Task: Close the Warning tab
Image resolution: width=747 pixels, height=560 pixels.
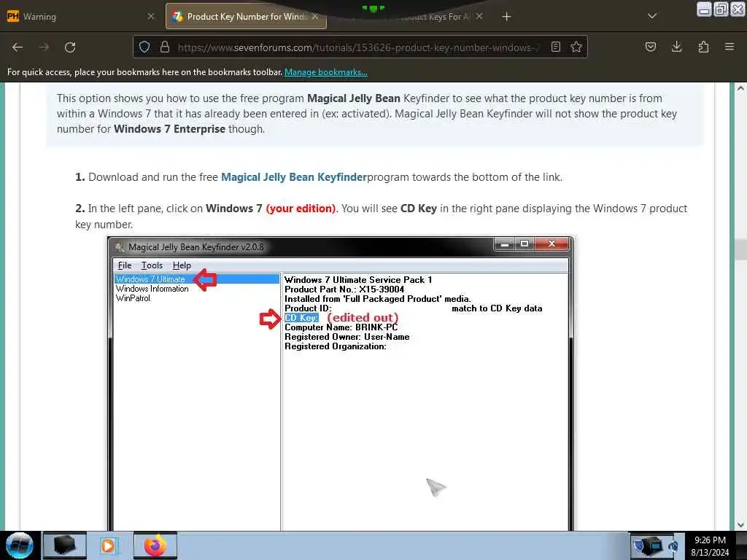Action: pyautogui.click(x=150, y=16)
